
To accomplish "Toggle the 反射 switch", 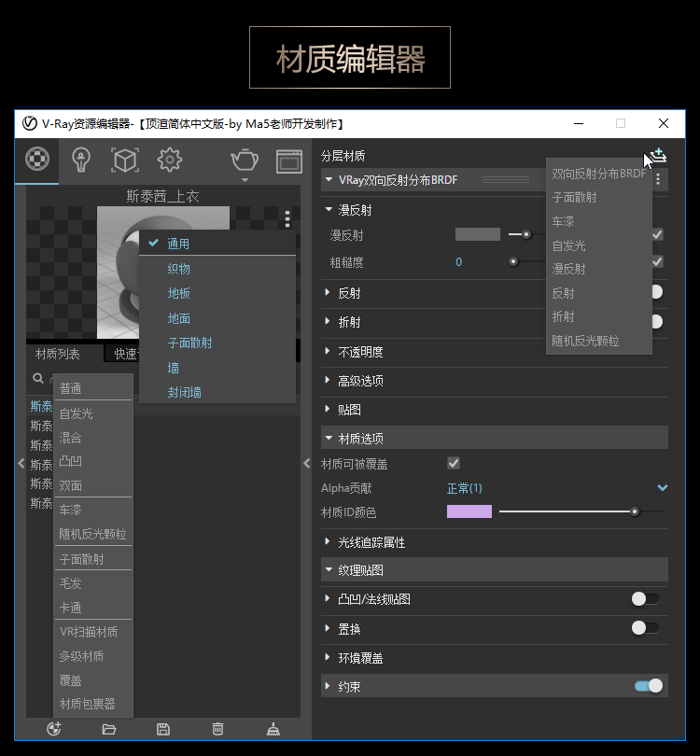I will tap(657, 292).
